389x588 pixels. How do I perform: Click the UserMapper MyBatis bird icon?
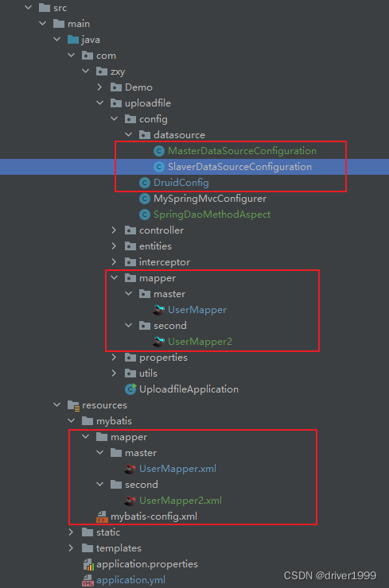pyautogui.click(x=159, y=309)
